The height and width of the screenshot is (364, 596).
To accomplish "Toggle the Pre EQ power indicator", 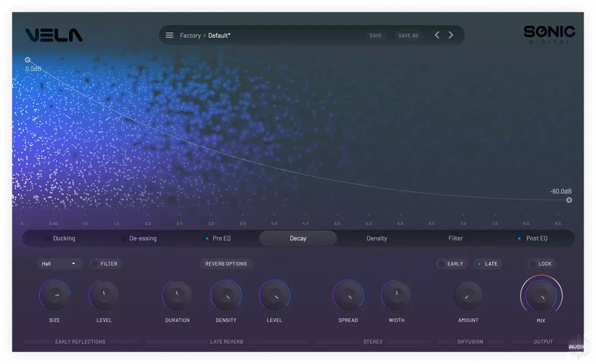I will 207,239.
